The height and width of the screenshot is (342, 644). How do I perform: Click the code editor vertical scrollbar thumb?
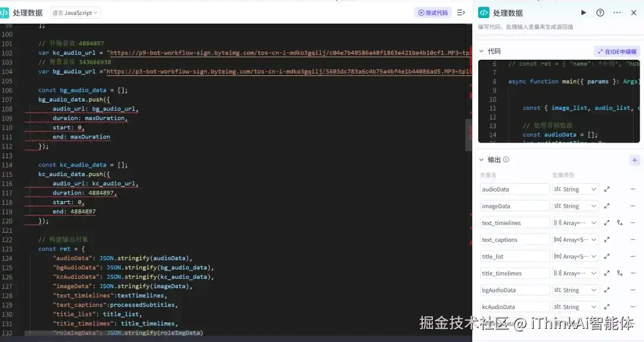468,135
